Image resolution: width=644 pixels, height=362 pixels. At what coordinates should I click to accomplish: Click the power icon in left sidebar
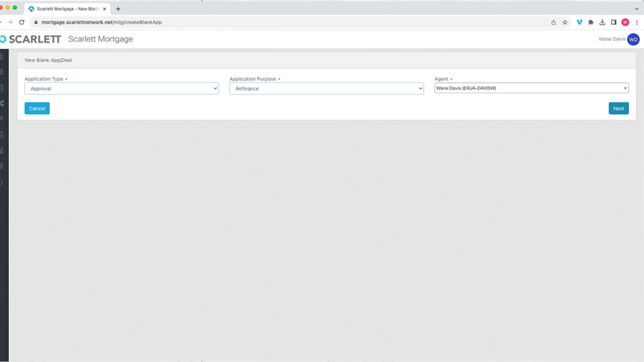(2, 182)
